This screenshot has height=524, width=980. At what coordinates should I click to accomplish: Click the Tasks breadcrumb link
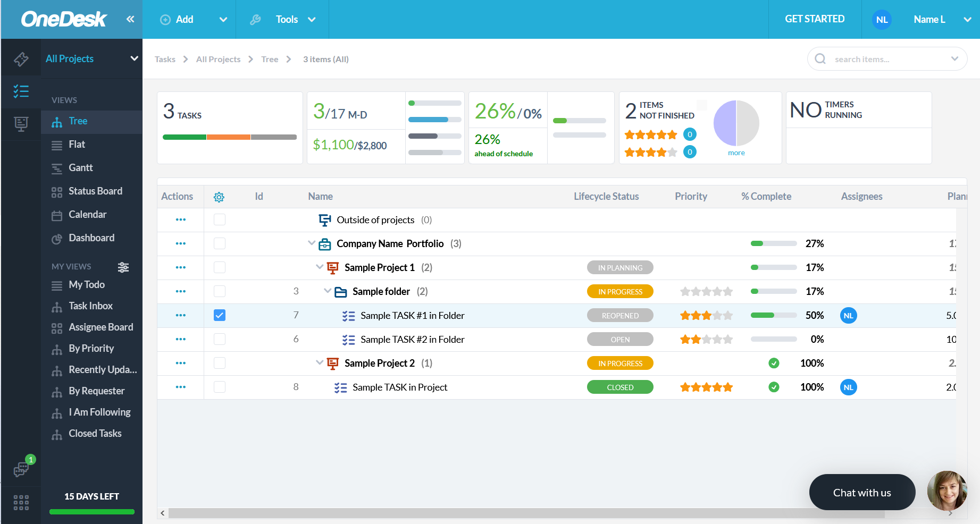(165, 60)
